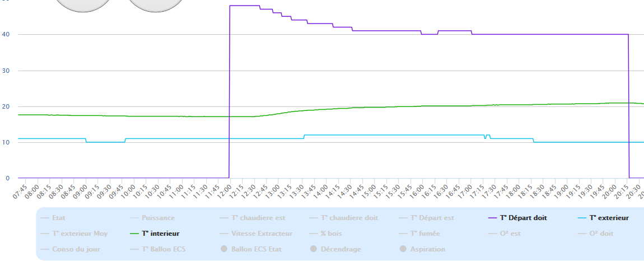This screenshot has width=644, height=261.
Task: Show the T° Départ est series
Action: (432, 218)
